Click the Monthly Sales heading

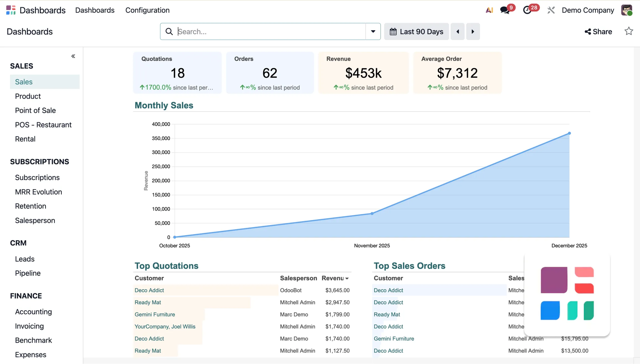point(164,105)
